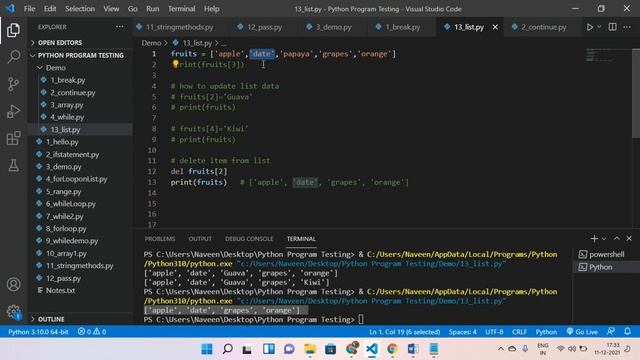Open editor More Actions ellipsis
The image size is (640, 360).
click(x=627, y=27)
